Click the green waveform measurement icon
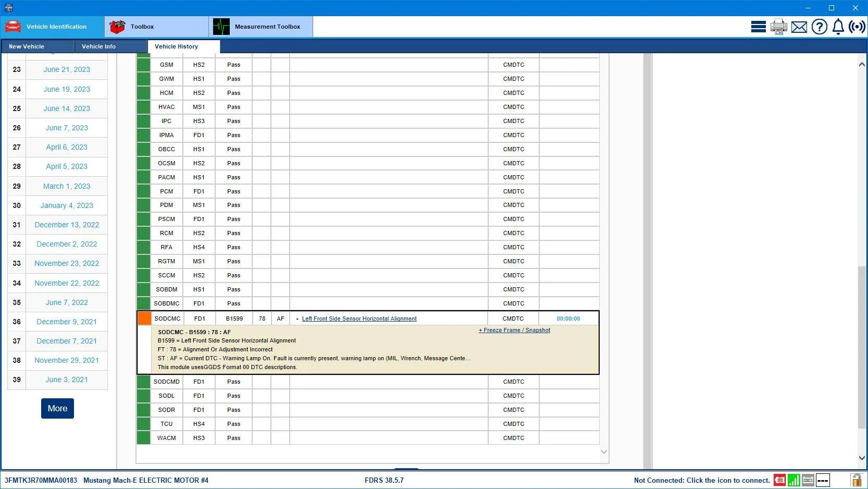This screenshot has height=489, width=868. [221, 27]
